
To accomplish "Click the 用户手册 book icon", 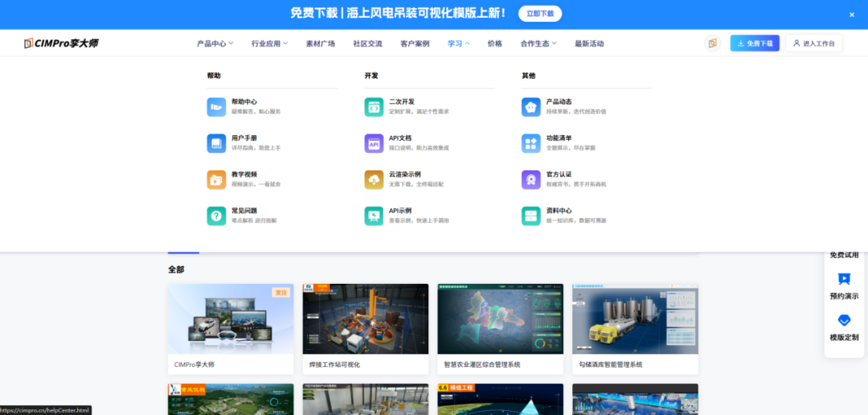I will coord(216,143).
